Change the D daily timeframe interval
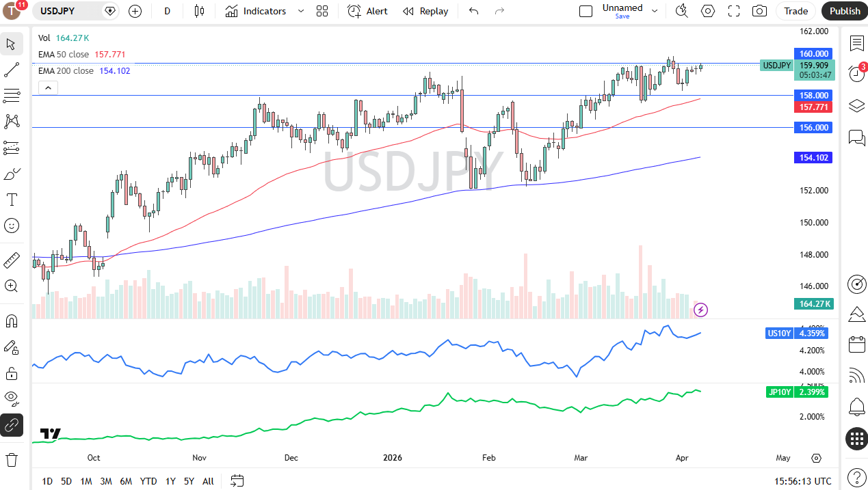Screen dimensions: 868x490 point(168,11)
